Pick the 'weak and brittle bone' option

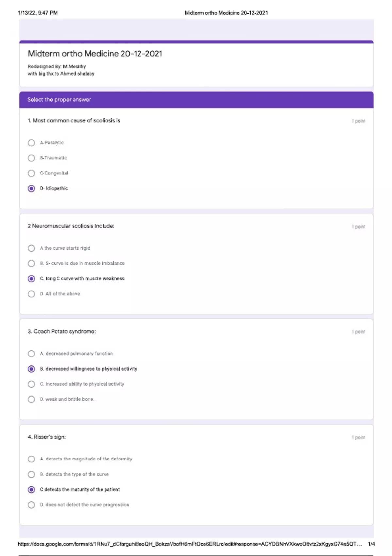coord(31,399)
